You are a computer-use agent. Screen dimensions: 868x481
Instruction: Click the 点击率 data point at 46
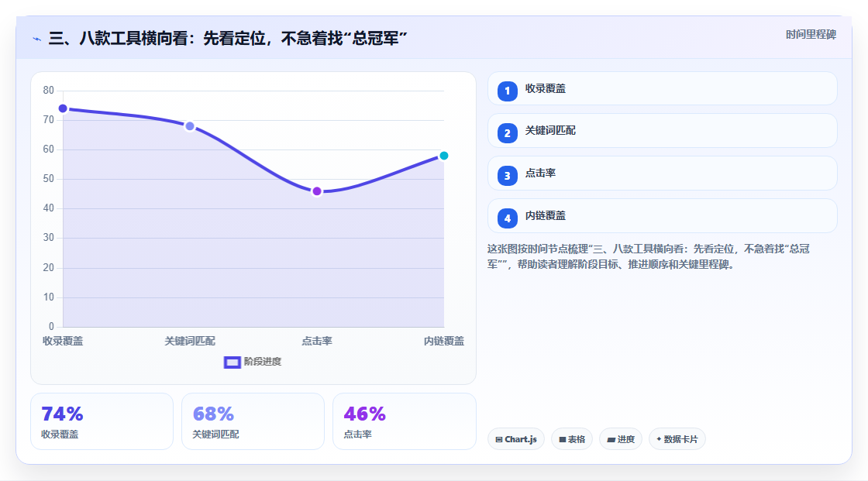click(317, 191)
